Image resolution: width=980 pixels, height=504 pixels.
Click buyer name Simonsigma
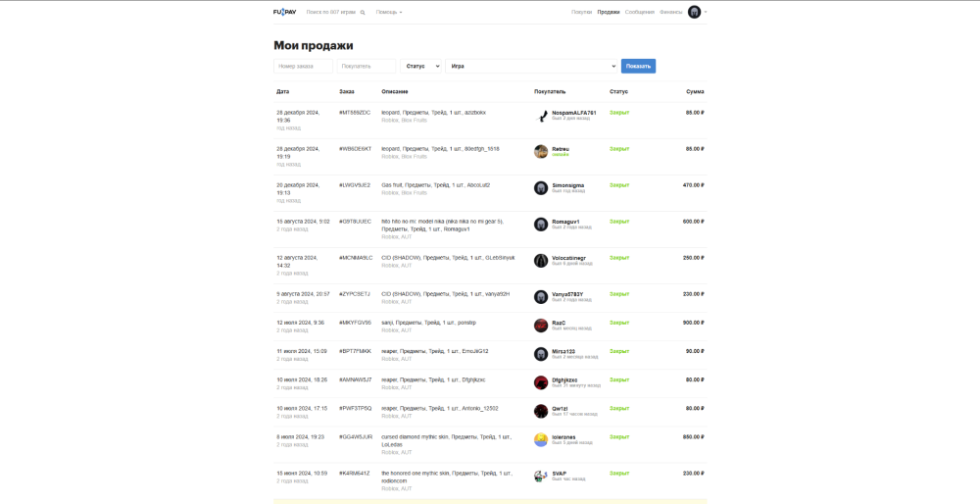click(x=568, y=185)
